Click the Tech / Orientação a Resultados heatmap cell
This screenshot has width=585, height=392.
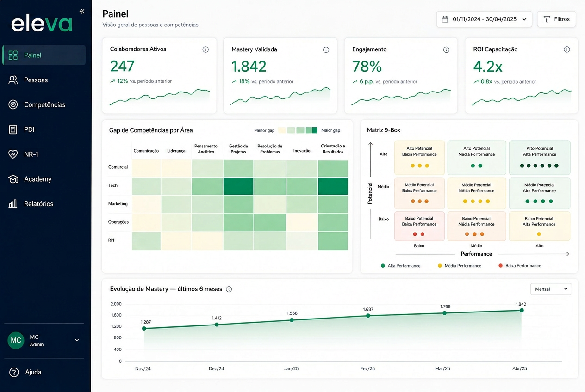[x=333, y=186]
